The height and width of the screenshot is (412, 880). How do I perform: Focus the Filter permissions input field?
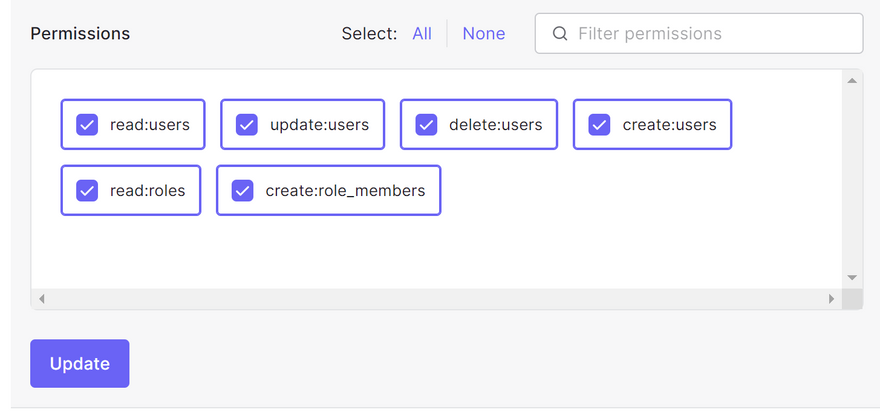pos(710,34)
